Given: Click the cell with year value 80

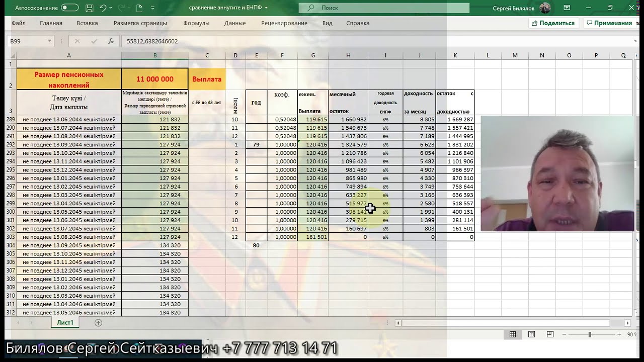Looking at the screenshot, I should (256, 245).
